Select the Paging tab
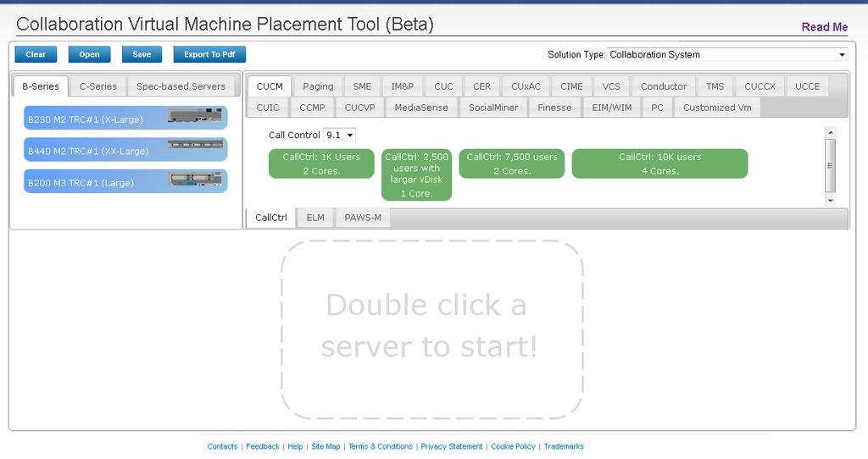868x459 pixels. click(318, 86)
